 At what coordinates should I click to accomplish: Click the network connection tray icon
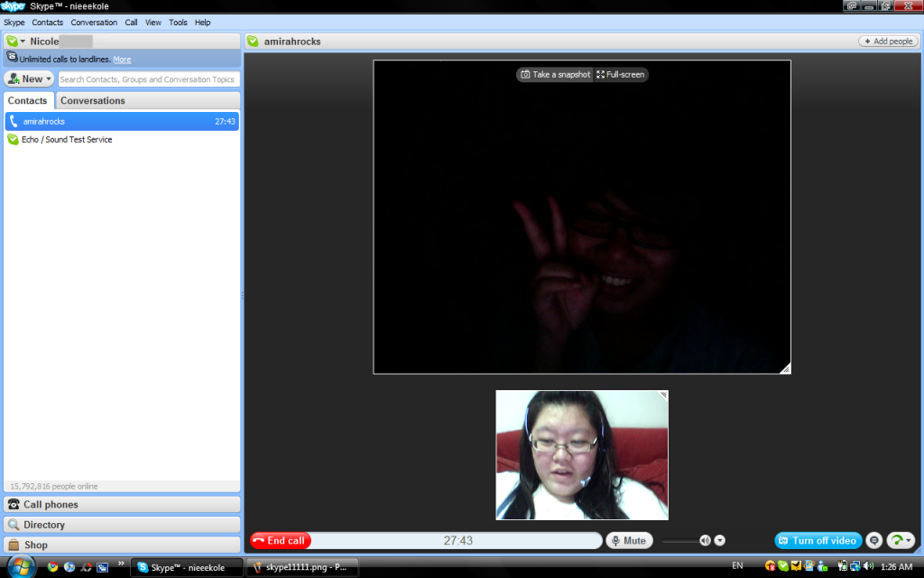(855, 567)
